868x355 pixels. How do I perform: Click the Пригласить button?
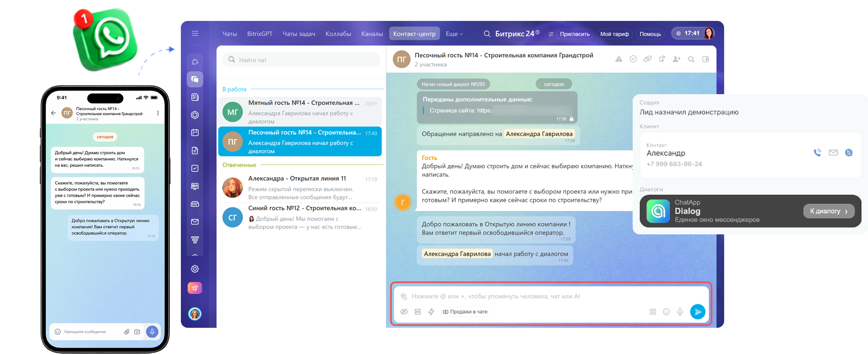point(575,34)
